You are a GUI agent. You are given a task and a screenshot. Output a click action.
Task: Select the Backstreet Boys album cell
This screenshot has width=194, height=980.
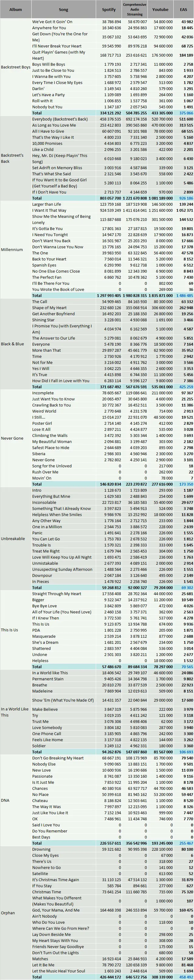click(16, 67)
